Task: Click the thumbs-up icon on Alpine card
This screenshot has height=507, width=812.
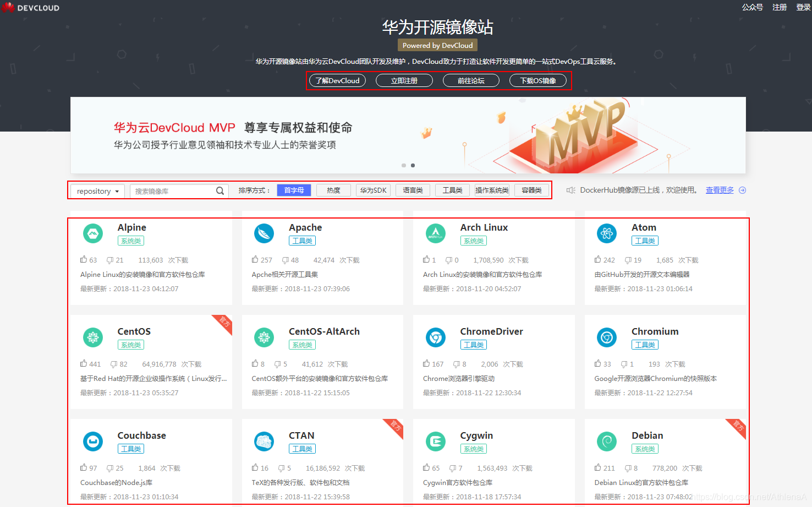Action: [84, 259]
